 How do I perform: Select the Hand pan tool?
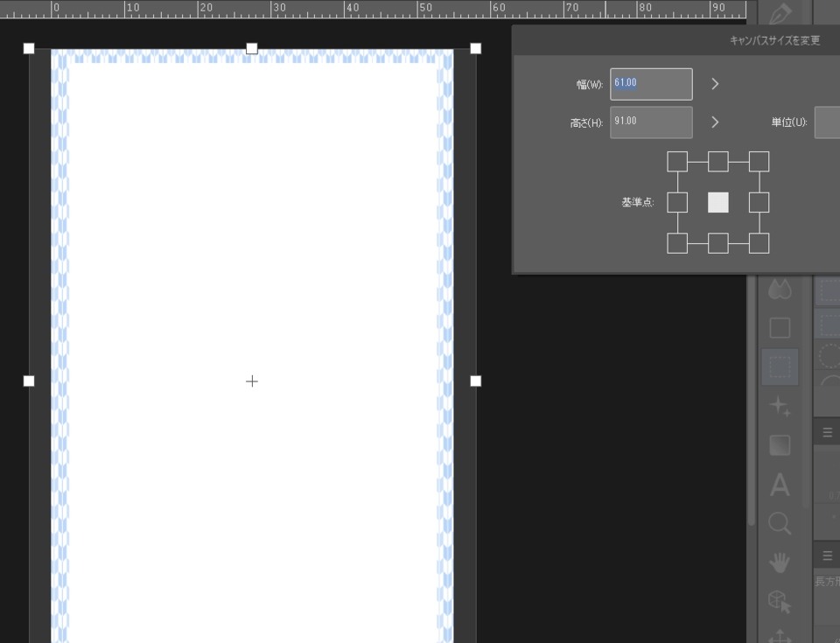click(780, 563)
